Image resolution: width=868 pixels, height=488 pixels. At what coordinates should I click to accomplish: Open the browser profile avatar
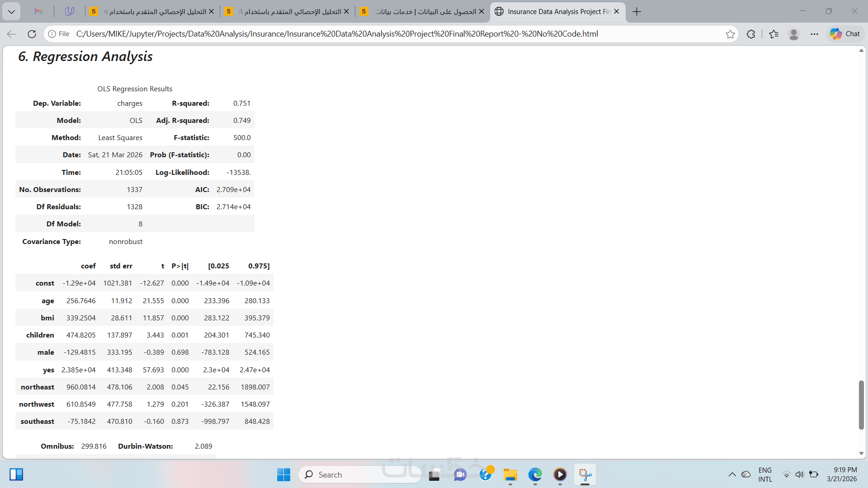(x=793, y=34)
